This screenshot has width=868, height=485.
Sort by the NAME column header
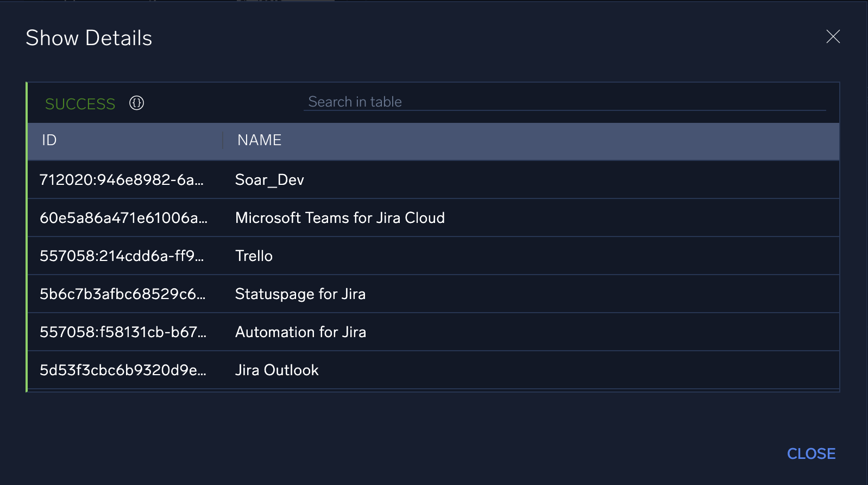click(x=259, y=140)
